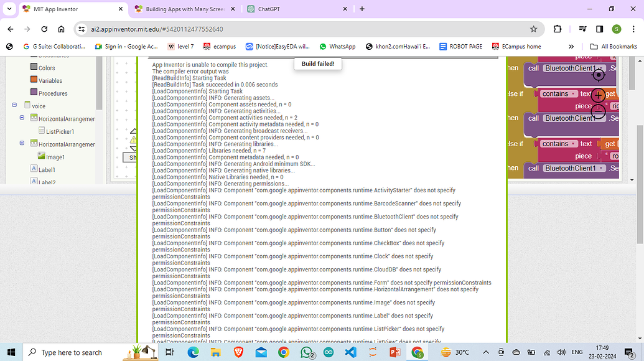Click the yellow warning indicator icon
The height and width of the screenshot is (361, 644).
134,139
